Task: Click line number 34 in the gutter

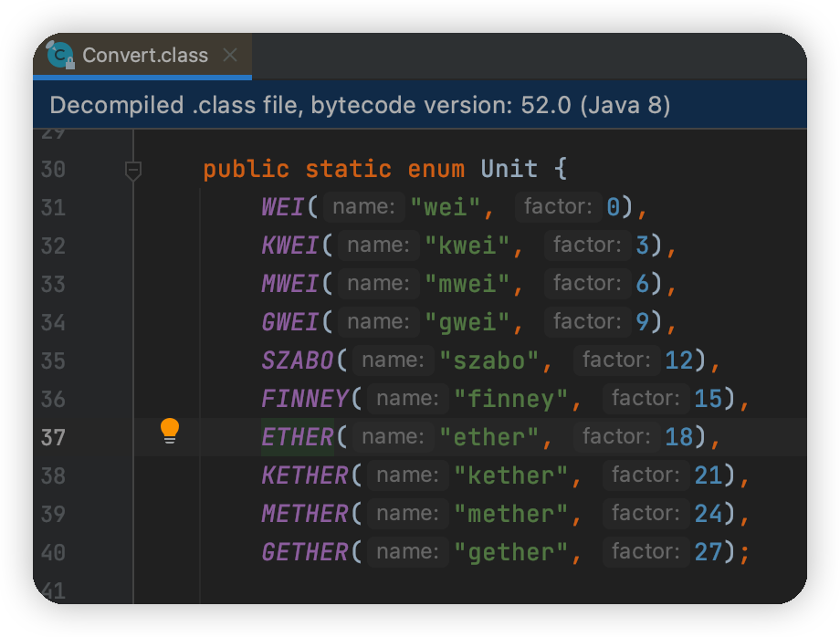Action: 53,323
